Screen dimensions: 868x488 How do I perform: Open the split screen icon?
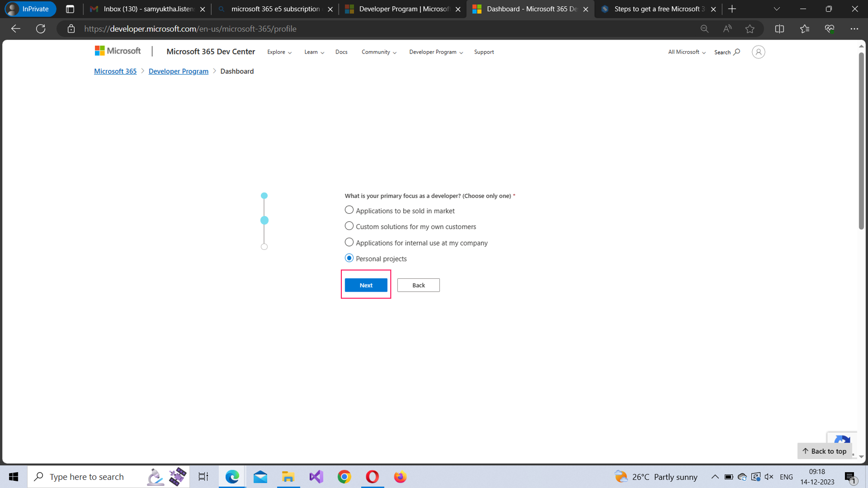click(779, 29)
